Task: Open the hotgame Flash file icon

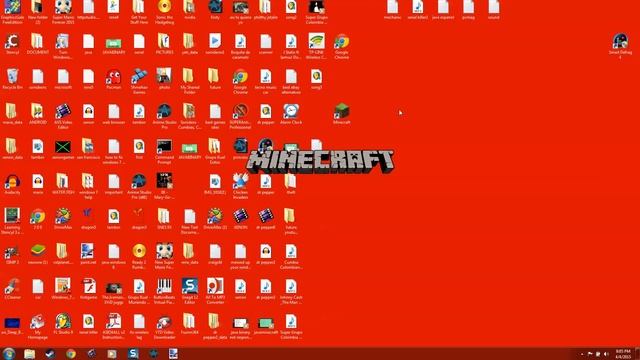Action: [88, 289]
